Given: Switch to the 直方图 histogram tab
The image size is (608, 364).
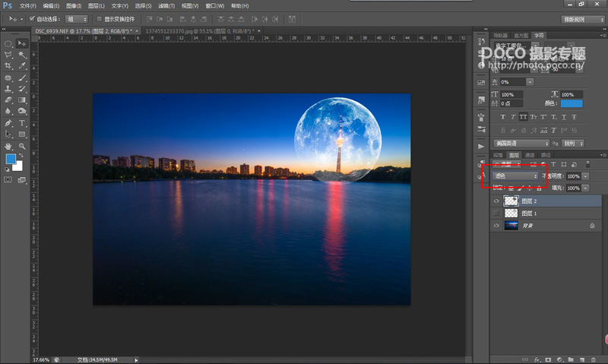Looking at the screenshot, I should 521,35.
